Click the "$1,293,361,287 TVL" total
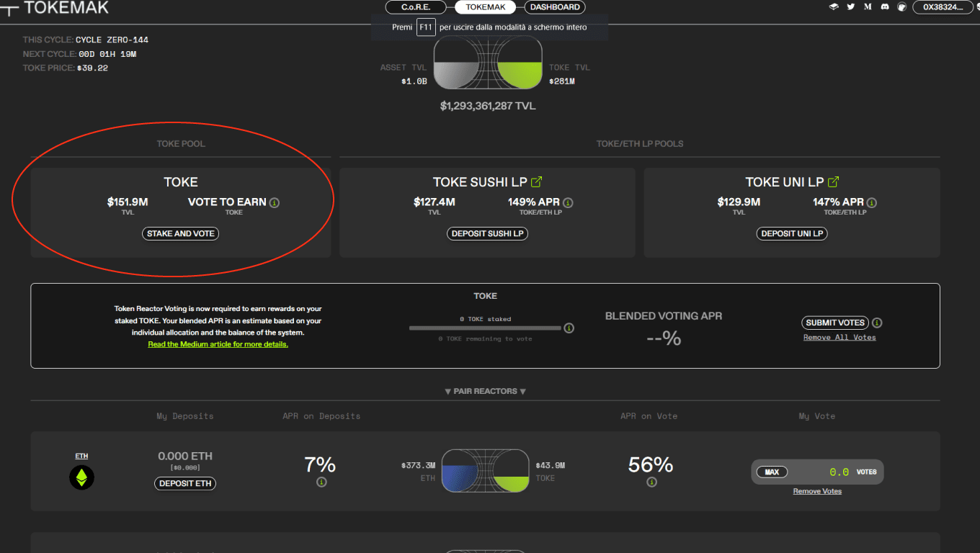Viewport: 980px width, 553px height. pos(488,106)
